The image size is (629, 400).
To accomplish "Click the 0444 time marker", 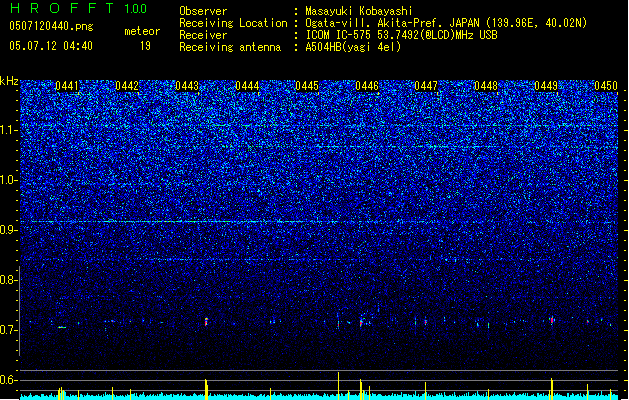I will tap(247, 86).
